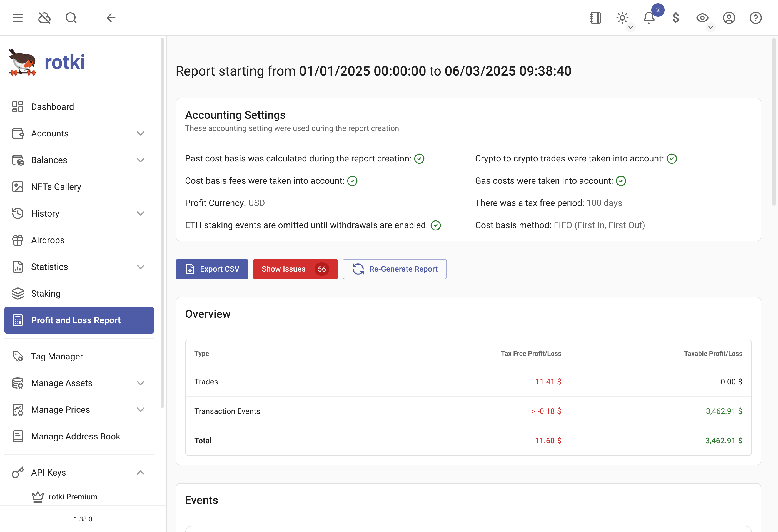Click the API Keys key icon
This screenshot has width=778, height=532.
pos(18,473)
